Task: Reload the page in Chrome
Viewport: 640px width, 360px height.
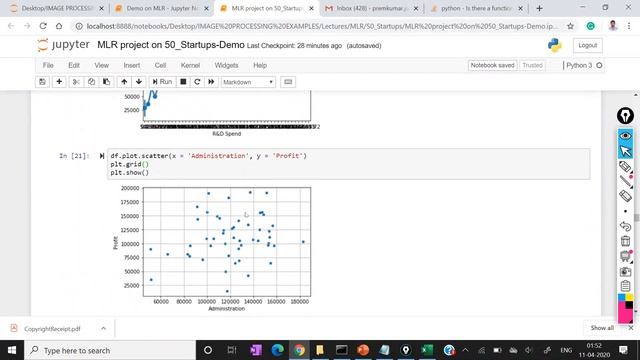Action: pos(43,26)
